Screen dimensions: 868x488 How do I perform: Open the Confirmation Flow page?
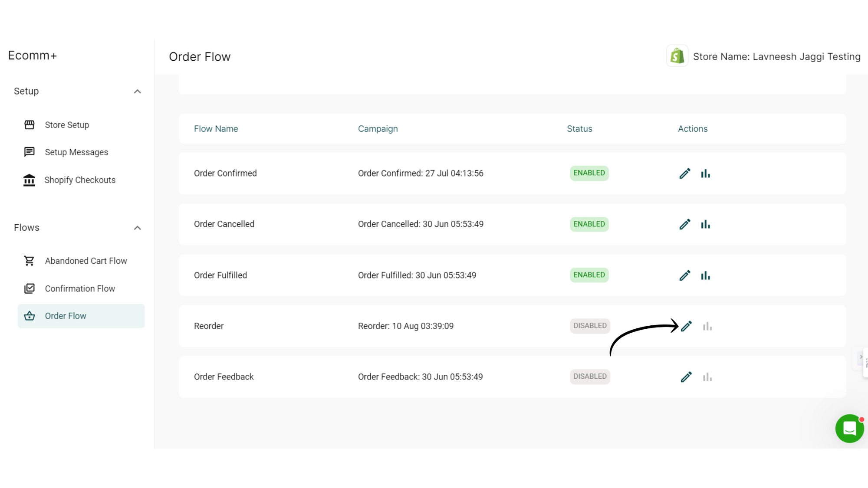pos(79,288)
